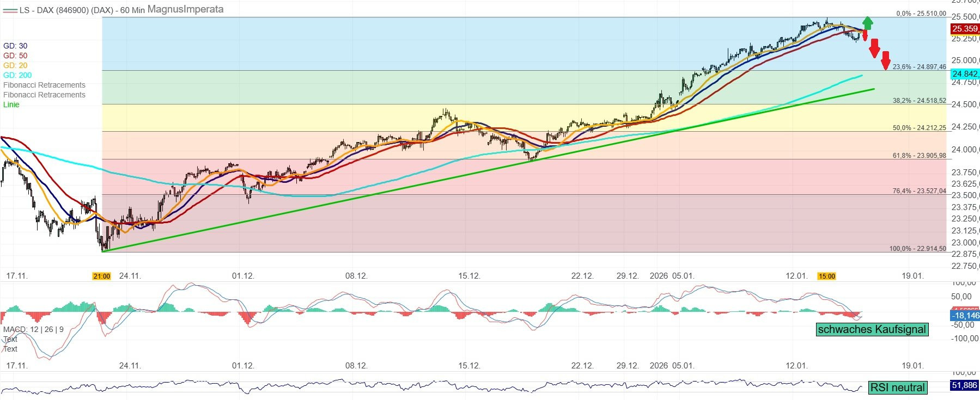Click the cyan 24.842 price tag

tap(965, 74)
